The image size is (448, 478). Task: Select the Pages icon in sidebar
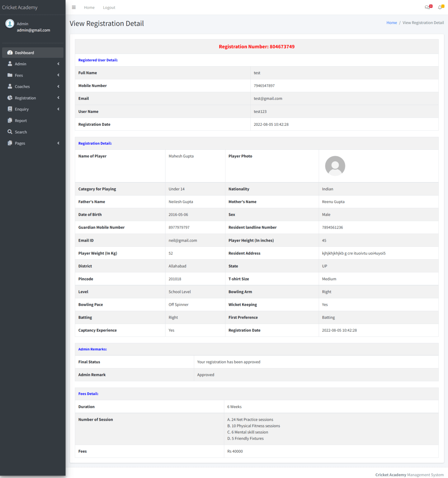pyautogui.click(x=10, y=143)
